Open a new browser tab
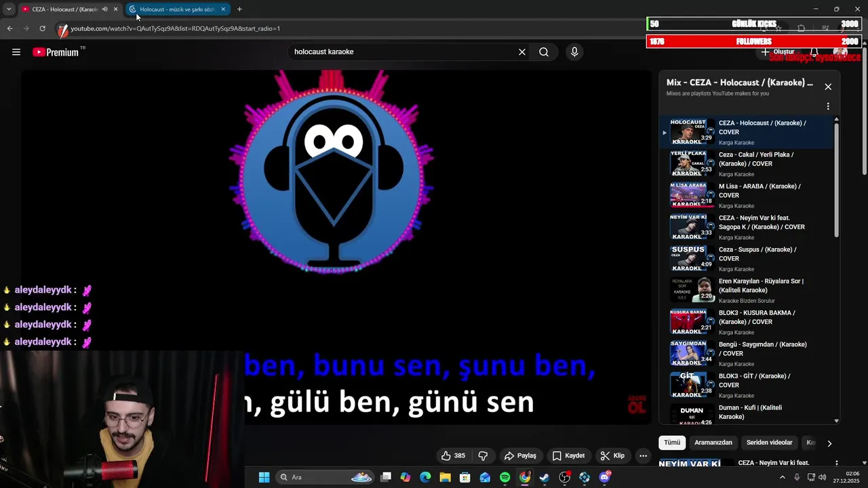Viewport: 868px width, 488px height. (x=239, y=9)
